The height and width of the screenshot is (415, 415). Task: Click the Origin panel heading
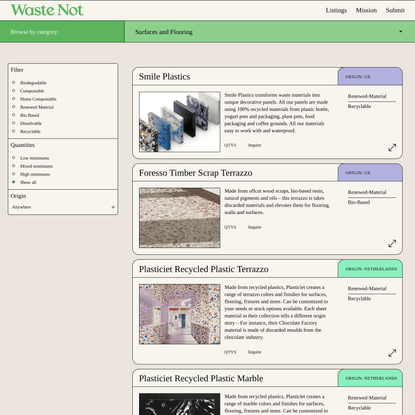point(18,196)
